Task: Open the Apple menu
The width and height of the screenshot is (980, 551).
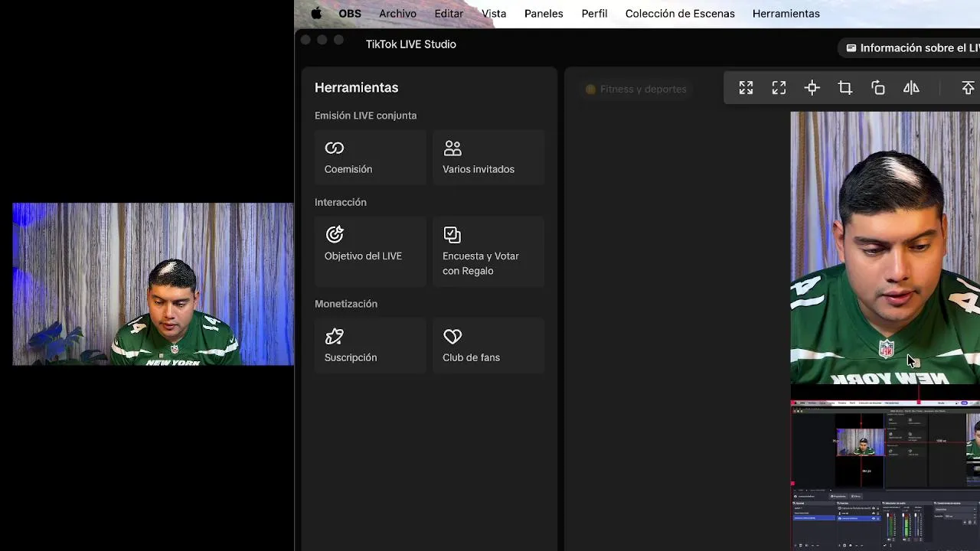Action: point(316,14)
